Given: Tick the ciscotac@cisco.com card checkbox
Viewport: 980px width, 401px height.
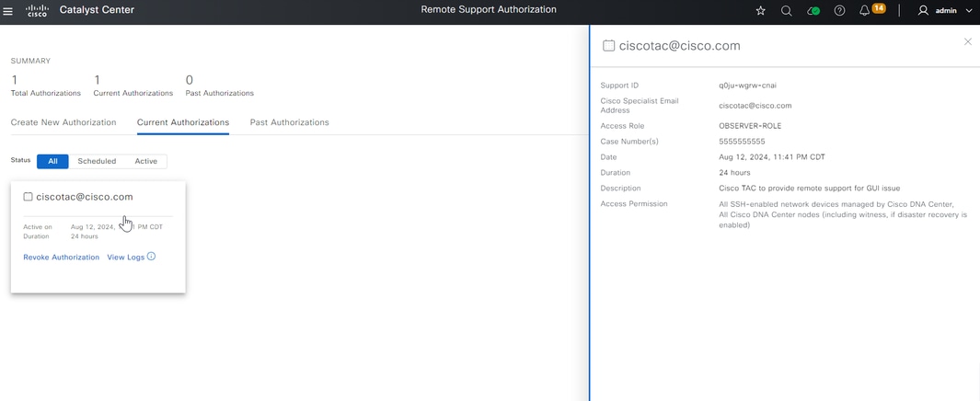Looking at the screenshot, I should coord(28,197).
